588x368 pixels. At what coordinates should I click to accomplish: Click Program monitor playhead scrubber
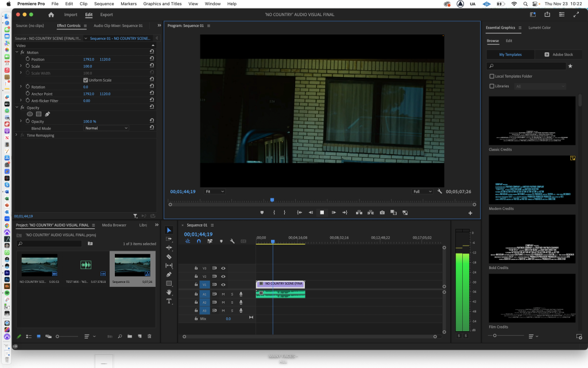272,200
